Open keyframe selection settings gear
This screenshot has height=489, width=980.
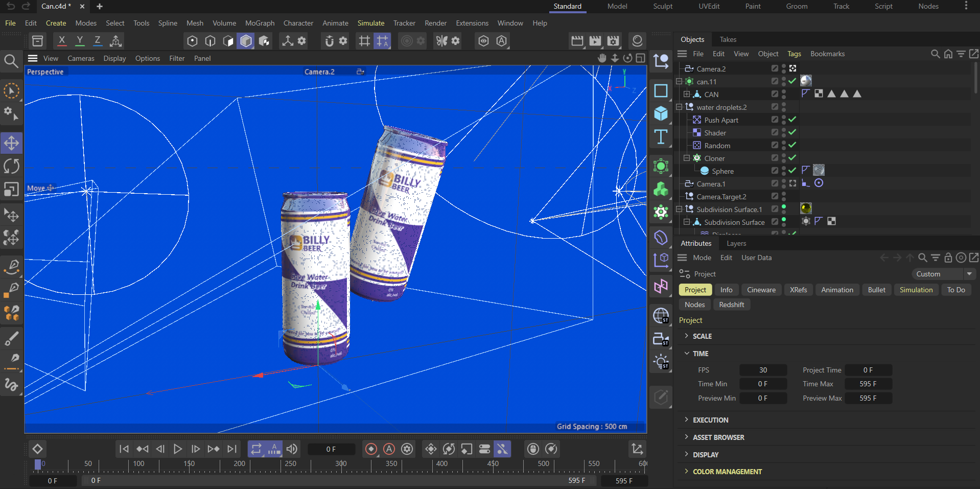407,449
